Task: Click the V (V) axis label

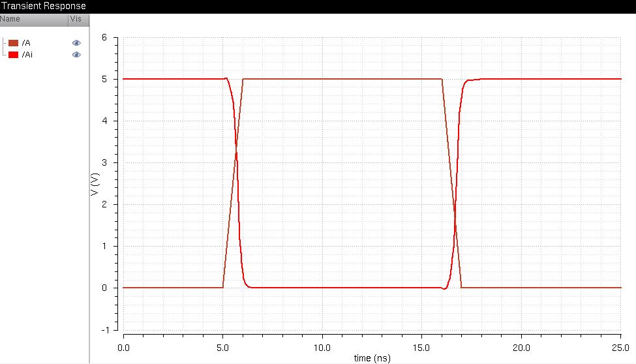Action: [95, 184]
